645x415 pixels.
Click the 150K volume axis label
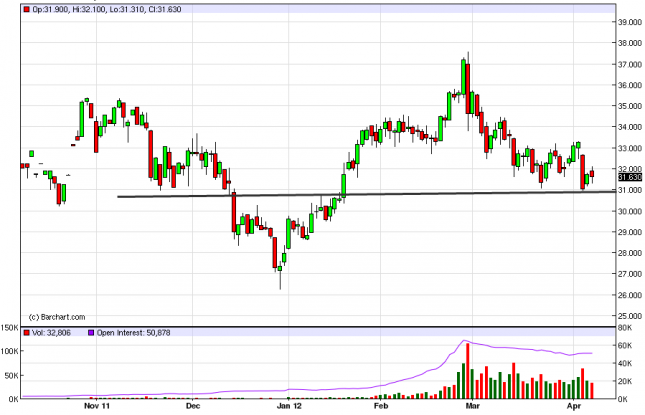click(9, 328)
